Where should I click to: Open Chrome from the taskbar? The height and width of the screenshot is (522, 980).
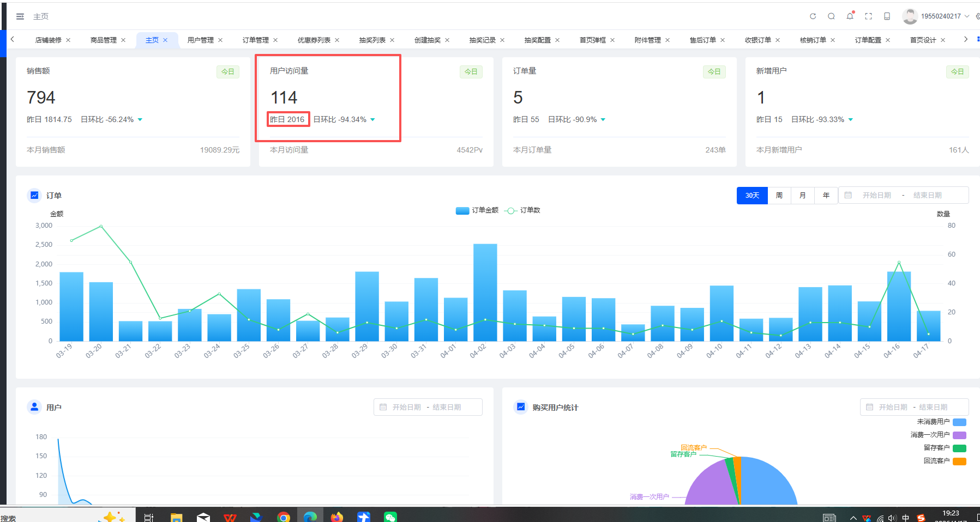point(283,517)
